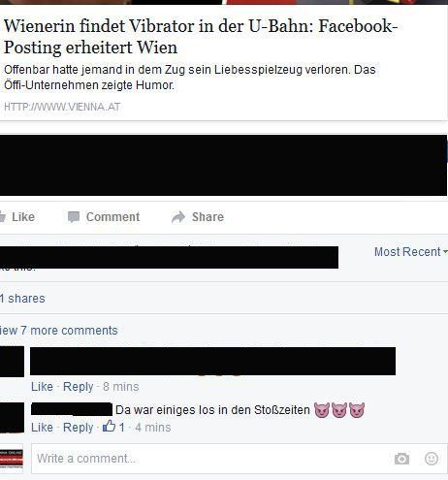Reply to the 8 mins comment
448x480 pixels.
(x=78, y=387)
